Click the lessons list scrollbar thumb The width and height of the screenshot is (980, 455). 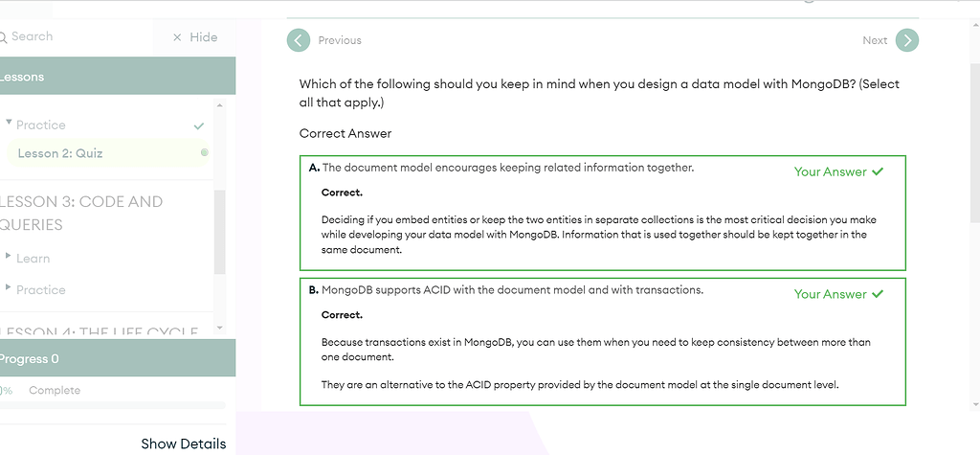click(220, 230)
